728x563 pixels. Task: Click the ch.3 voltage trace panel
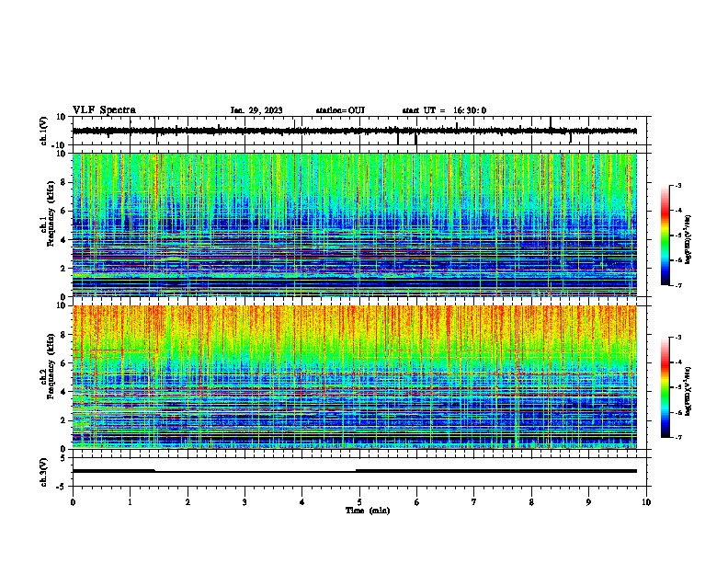tap(359, 472)
